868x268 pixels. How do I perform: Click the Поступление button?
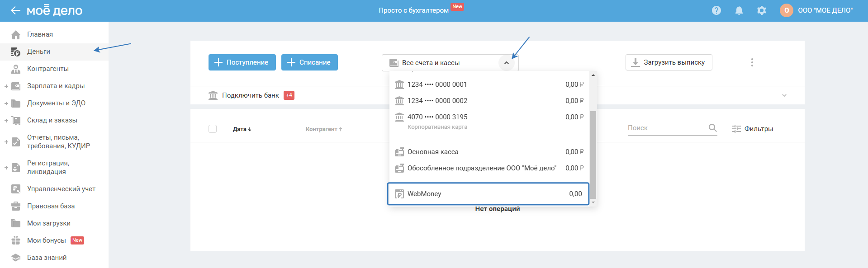pyautogui.click(x=242, y=62)
